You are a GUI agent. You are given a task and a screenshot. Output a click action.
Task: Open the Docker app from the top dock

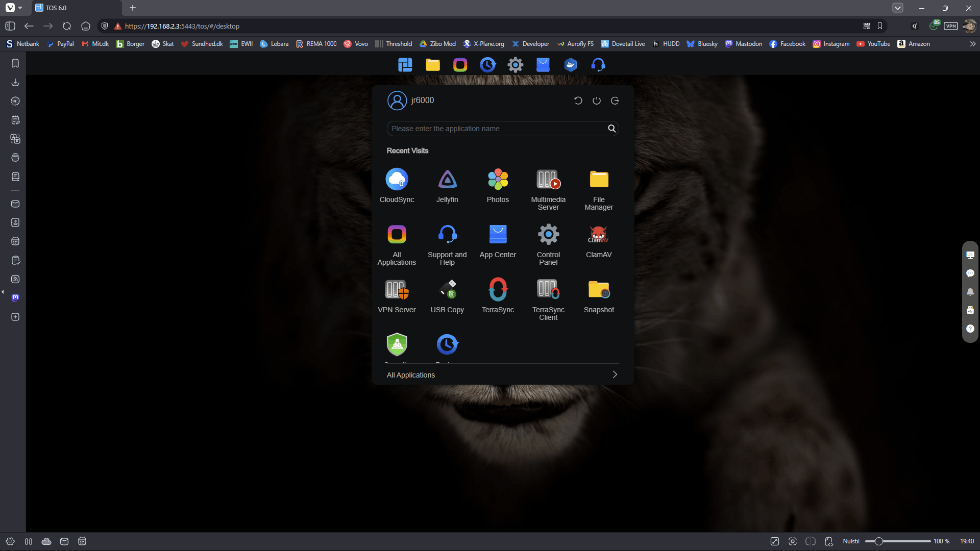[x=571, y=65]
